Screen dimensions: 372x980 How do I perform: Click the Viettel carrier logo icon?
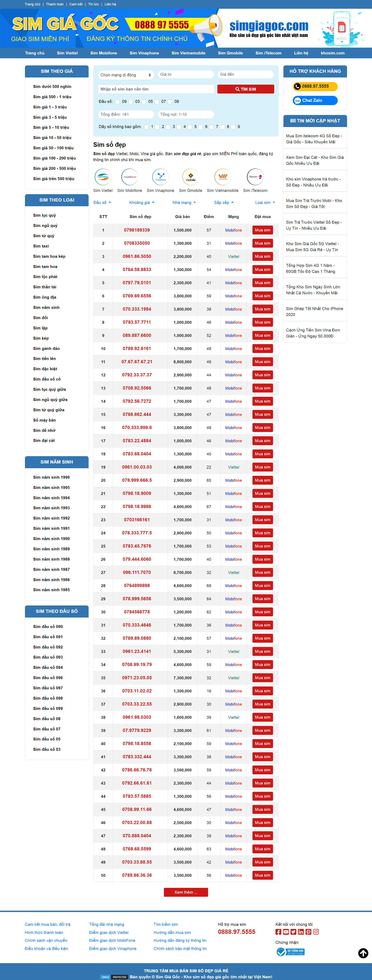[x=103, y=177]
